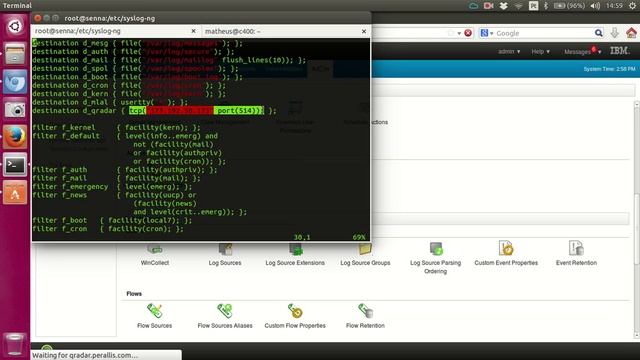Viewport: 640px width, 360px height.
Task: Open the network Wi-Fi indicator
Action: point(518,6)
